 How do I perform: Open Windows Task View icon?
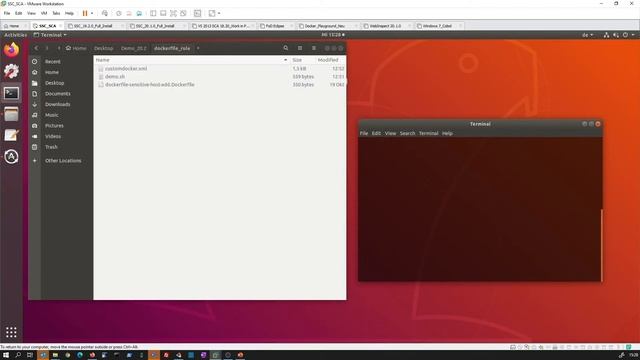pos(30,355)
